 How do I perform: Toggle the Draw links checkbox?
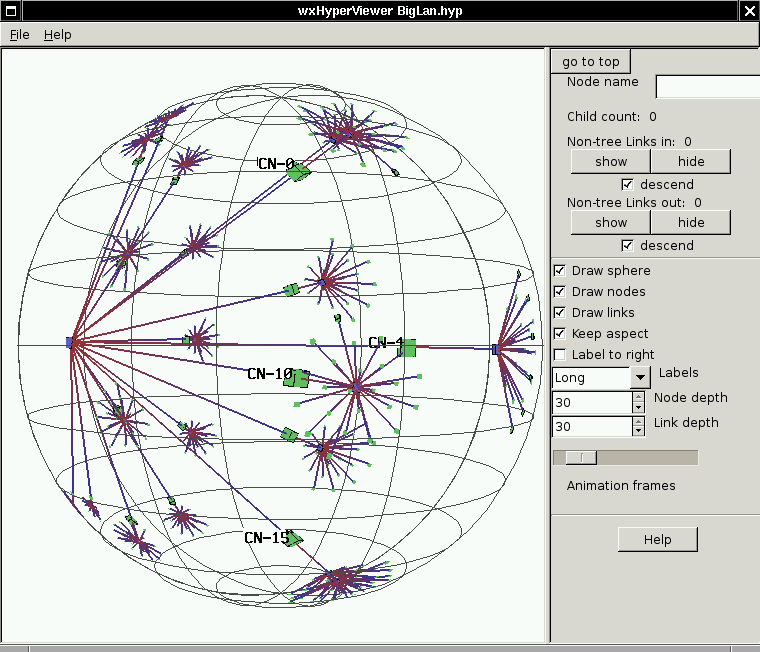tap(560, 313)
